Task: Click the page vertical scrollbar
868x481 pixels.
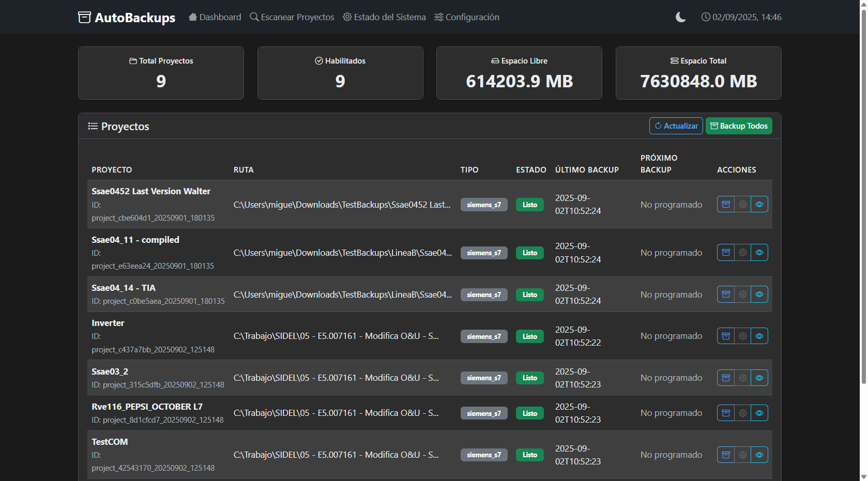Action: [x=863, y=196]
